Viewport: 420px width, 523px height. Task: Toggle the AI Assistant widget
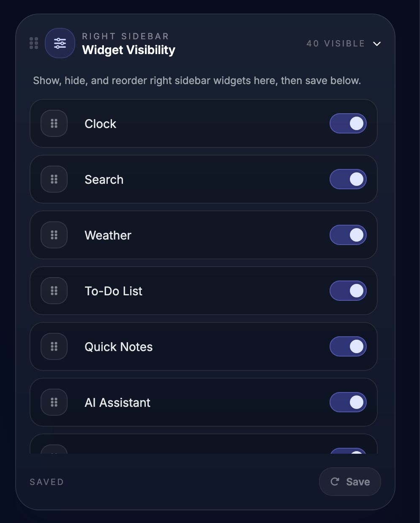(x=348, y=402)
